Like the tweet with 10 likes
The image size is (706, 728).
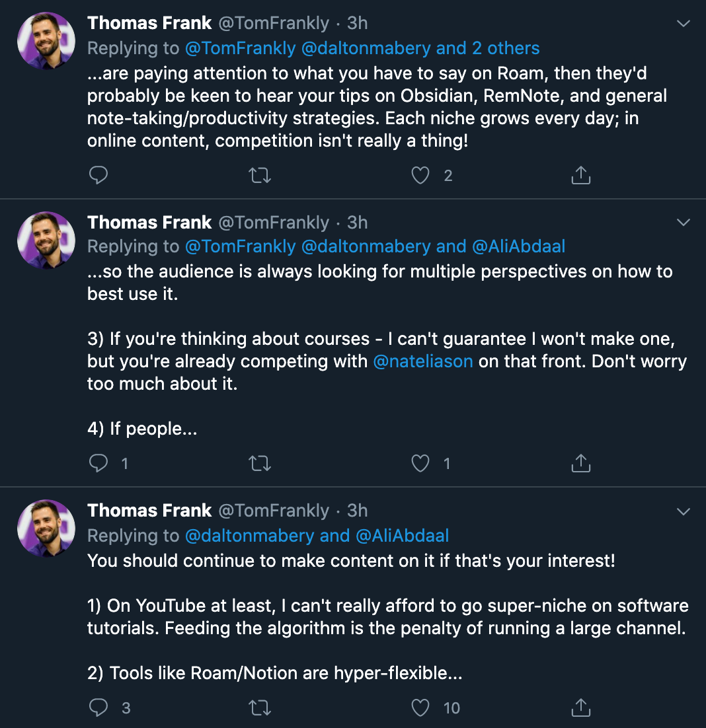tap(420, 708)
